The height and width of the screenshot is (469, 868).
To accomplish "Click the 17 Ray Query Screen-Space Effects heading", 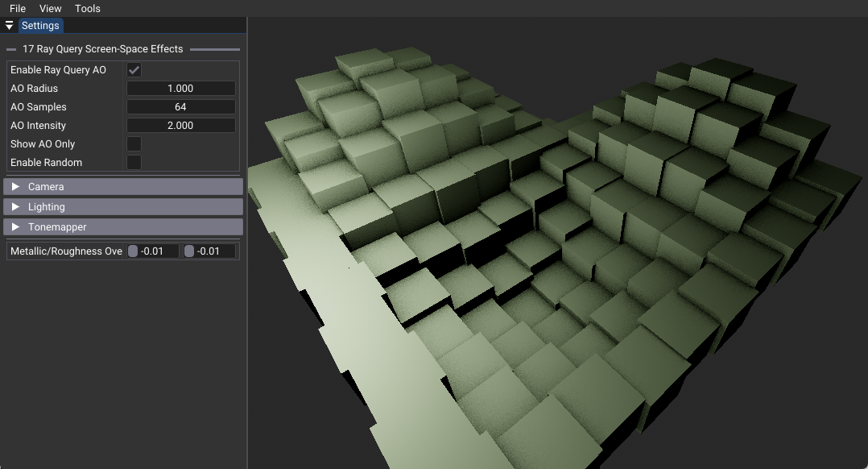I will click(x=103, y=48).
